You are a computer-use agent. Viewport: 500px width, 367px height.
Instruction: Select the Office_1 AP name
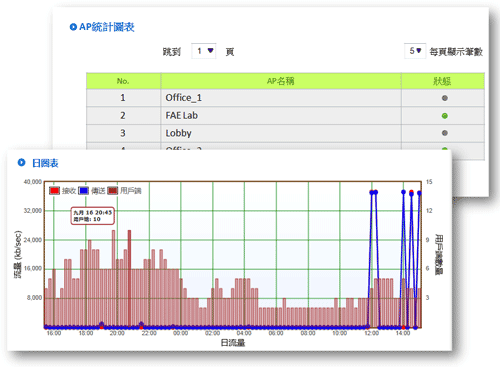click(184, 98)
